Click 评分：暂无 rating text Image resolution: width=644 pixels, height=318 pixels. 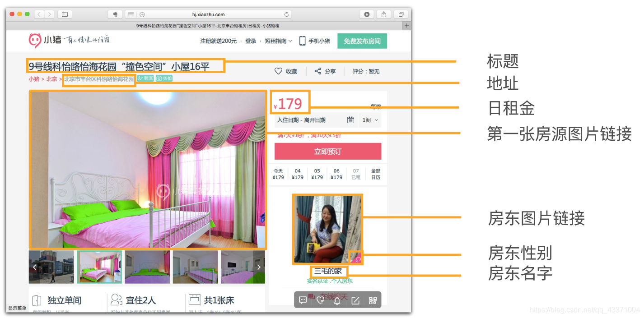(366, 71)
